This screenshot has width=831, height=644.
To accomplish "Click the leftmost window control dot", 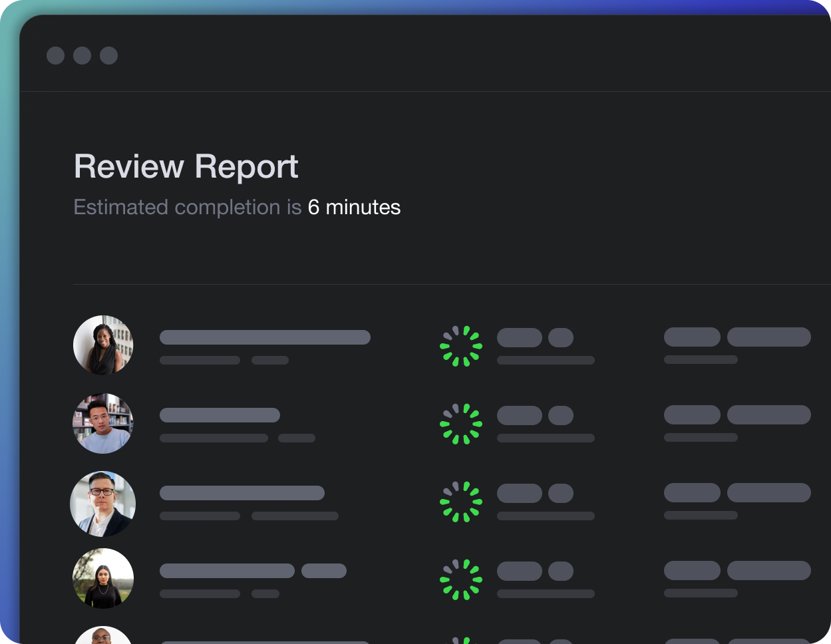I will click(56, 55).
